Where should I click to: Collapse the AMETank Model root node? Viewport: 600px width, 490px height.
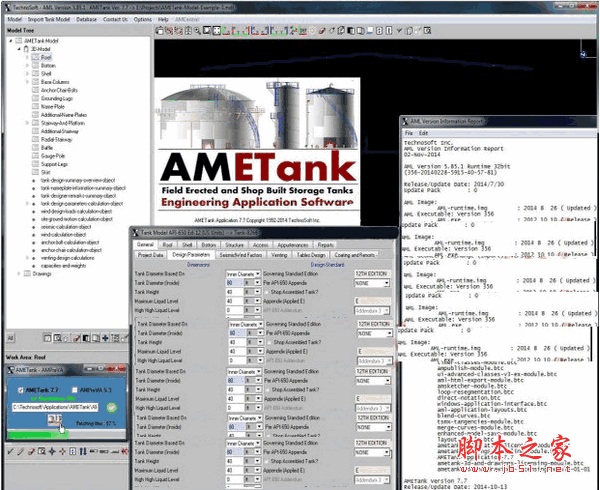click(x=11, y=41)
